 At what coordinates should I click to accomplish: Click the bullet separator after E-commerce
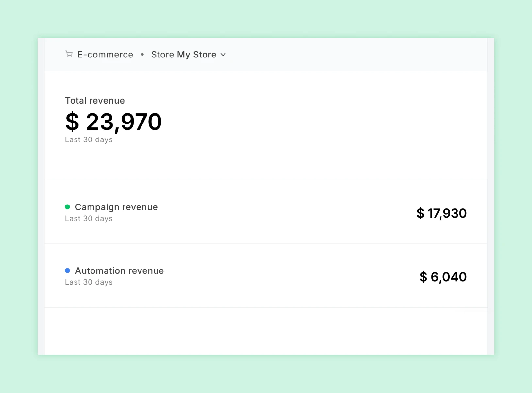pos(142,55)
